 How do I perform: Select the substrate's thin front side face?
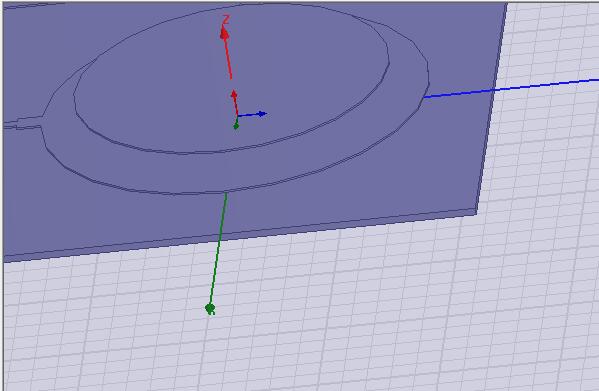tap(240, 236)
